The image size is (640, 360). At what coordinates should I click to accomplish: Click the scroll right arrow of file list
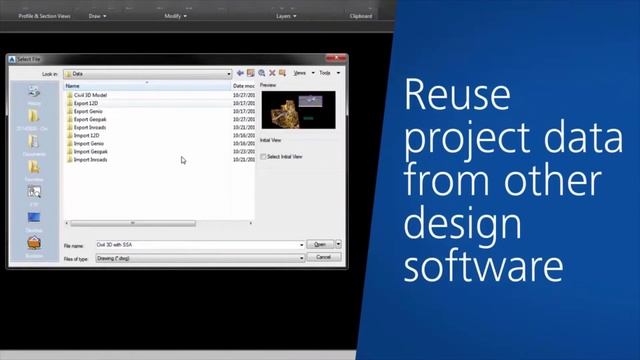tap(251, 223)
